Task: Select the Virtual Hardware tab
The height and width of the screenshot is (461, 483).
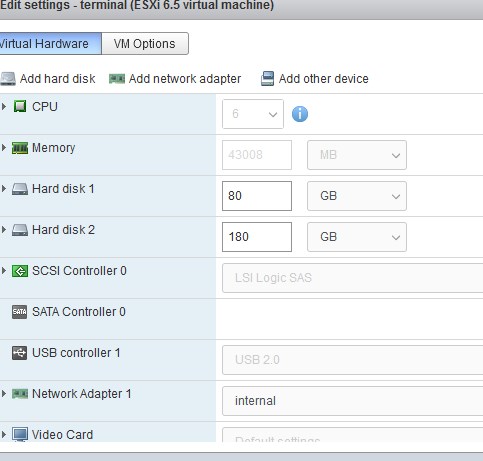Action: 50,44
